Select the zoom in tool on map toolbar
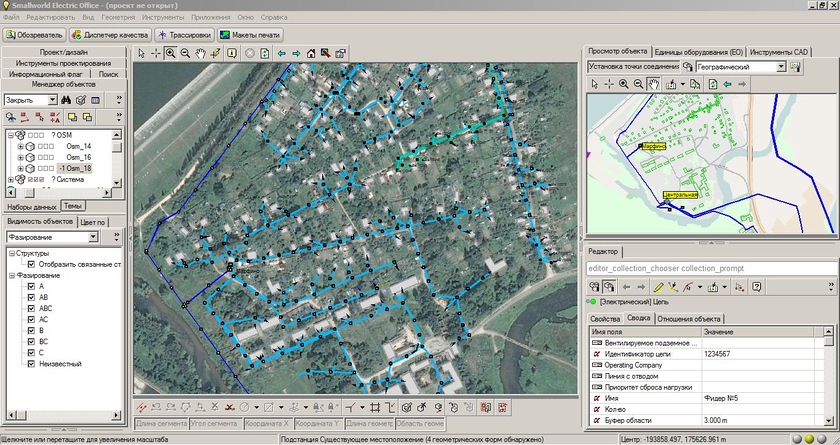 tap(171, 53)
